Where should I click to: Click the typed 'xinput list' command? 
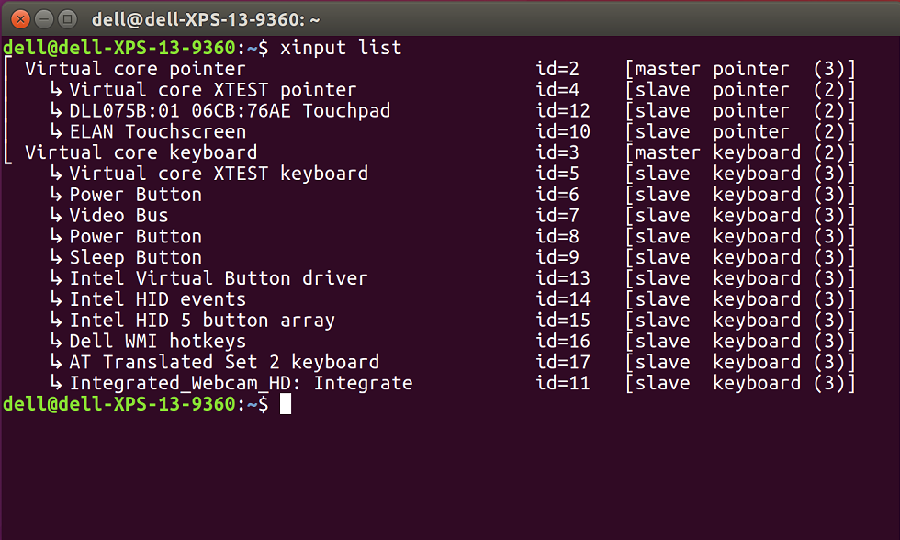coord(341,47)
